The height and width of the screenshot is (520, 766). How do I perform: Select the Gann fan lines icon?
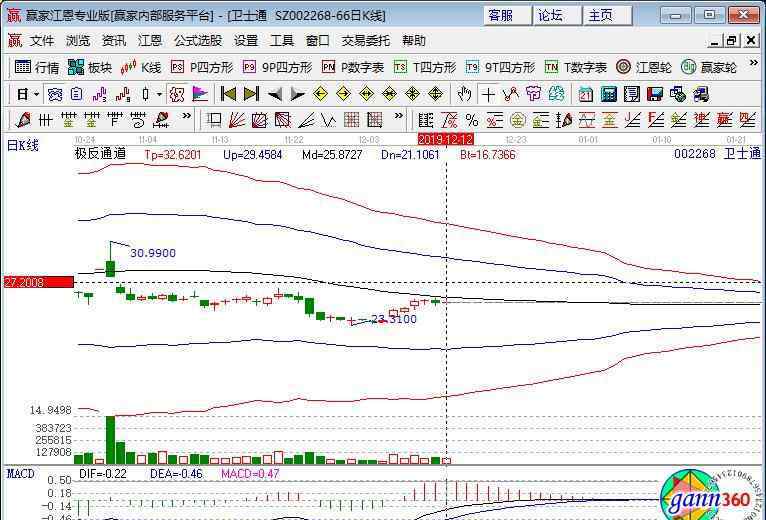pos(237,119)
